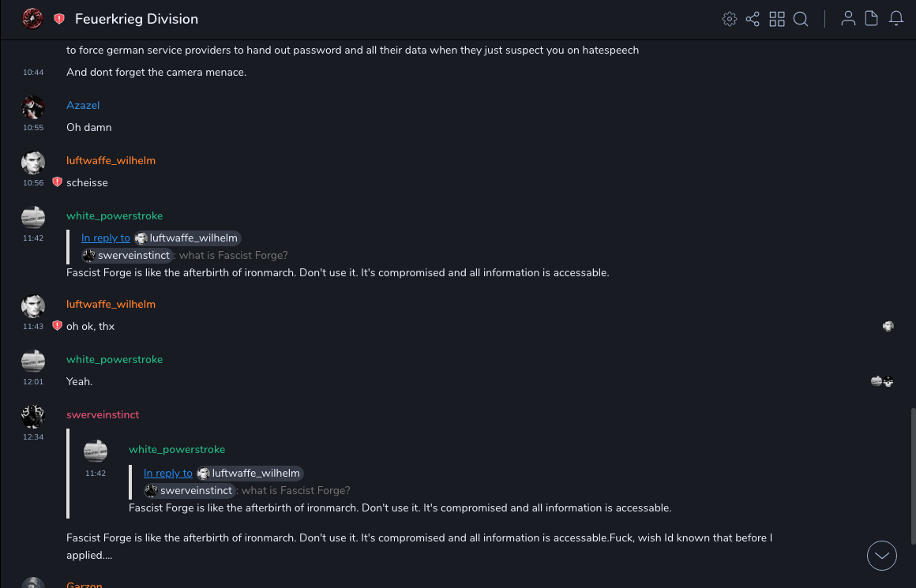Show the member list person icon
This screenshot has height=588, width=916.
tap(848, 19)
